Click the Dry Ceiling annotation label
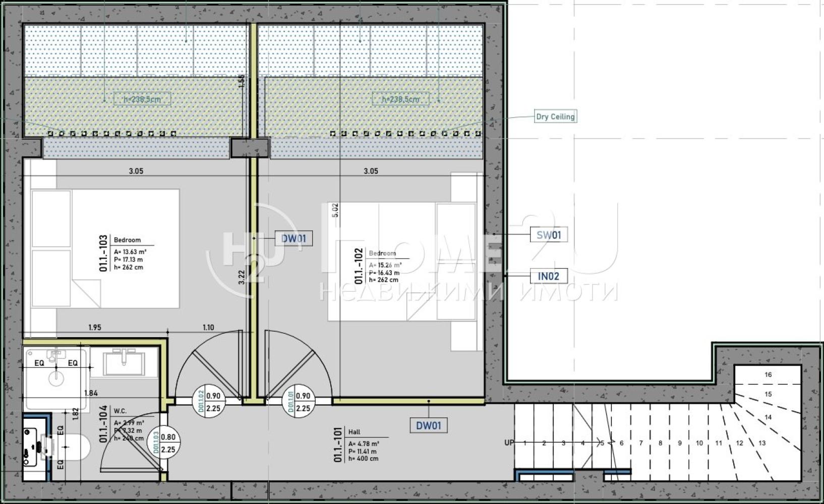 (555, 117)
